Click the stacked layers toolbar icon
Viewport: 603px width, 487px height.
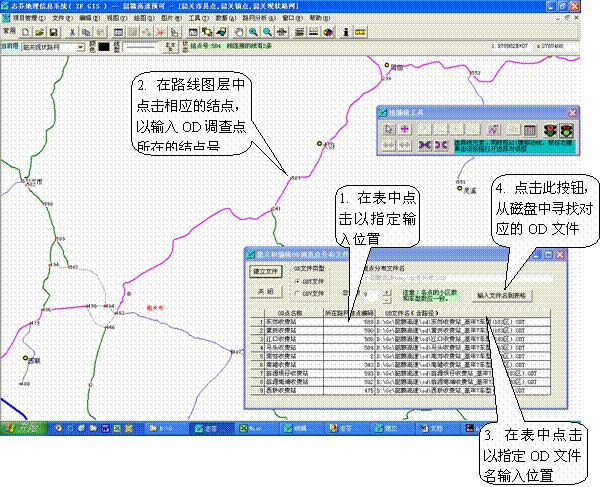pos(300,33)
